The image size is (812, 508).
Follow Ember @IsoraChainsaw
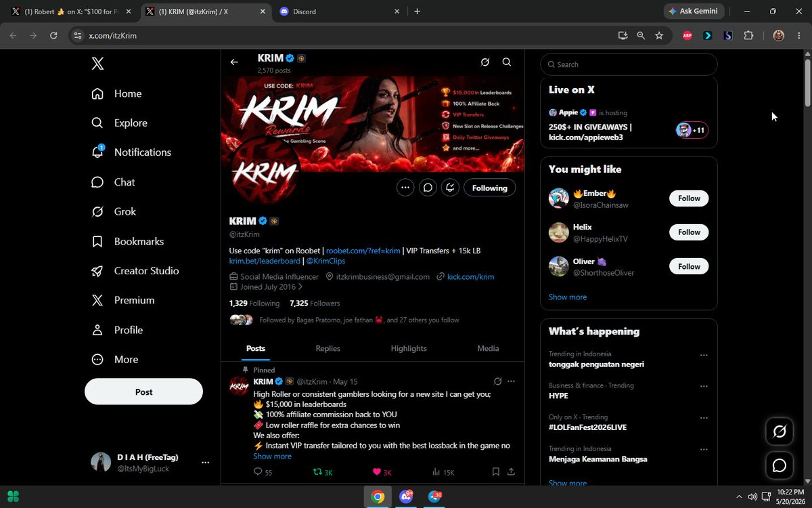click(x=690, y=198)
